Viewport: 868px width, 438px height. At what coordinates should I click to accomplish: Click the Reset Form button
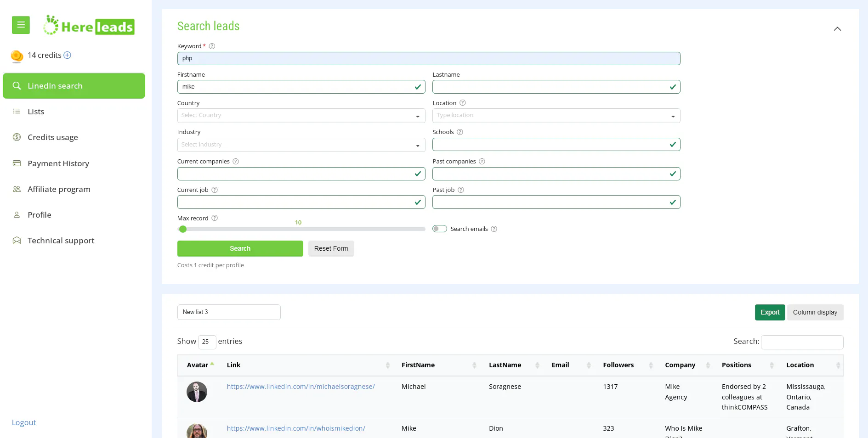(331, 248)
